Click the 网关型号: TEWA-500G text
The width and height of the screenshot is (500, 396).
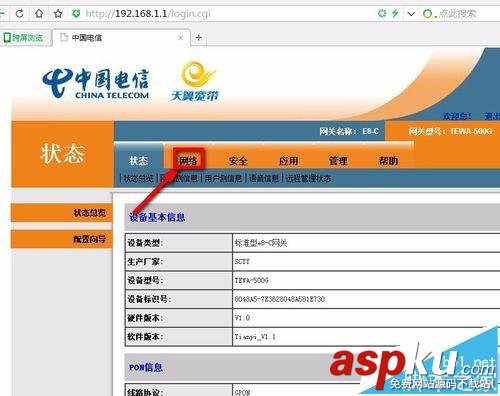[450, 131]
